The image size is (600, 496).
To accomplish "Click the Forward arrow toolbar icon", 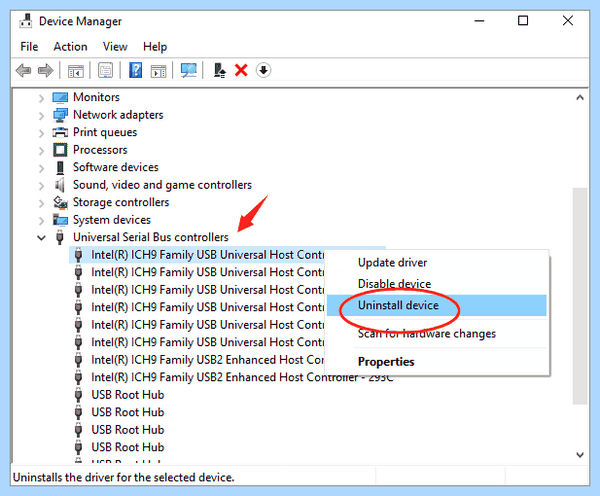I will (46, 70).
